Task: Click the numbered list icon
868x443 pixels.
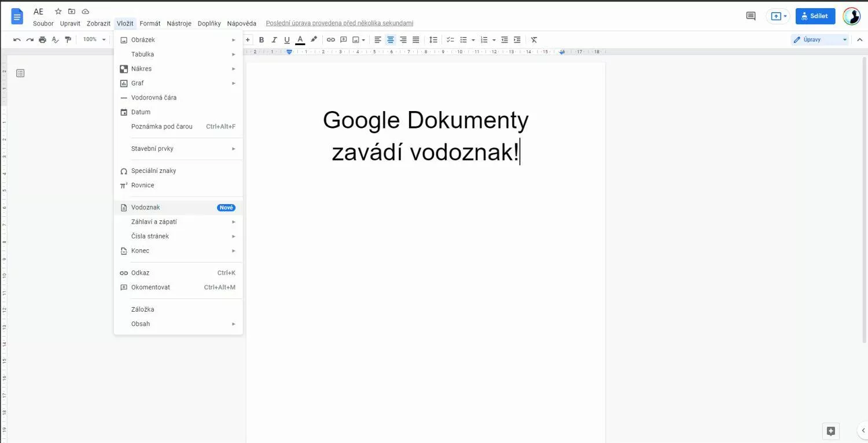Action: (x=484, y=40)
